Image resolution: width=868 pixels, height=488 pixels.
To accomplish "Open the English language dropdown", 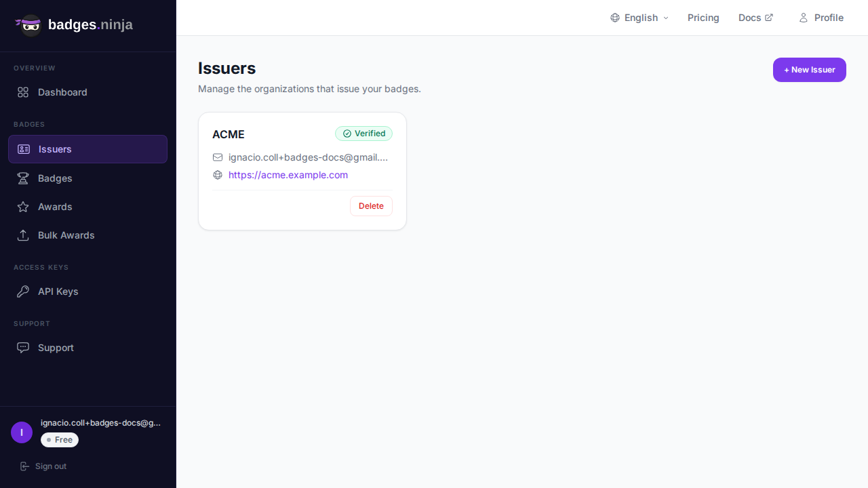I will click(x=640, y=18).
